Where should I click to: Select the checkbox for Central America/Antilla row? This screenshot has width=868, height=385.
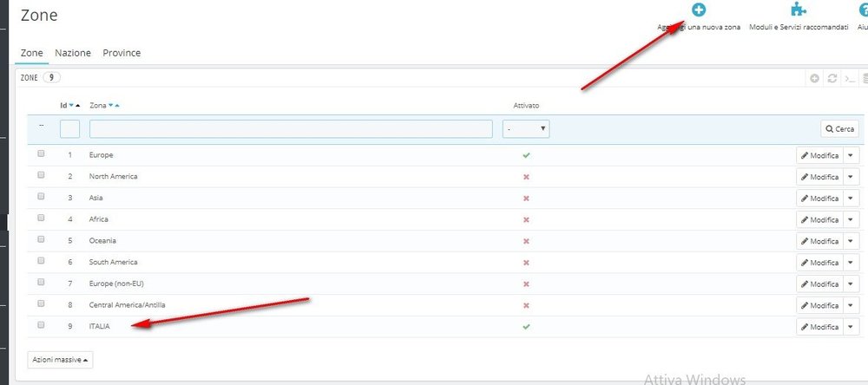point(41,303)
